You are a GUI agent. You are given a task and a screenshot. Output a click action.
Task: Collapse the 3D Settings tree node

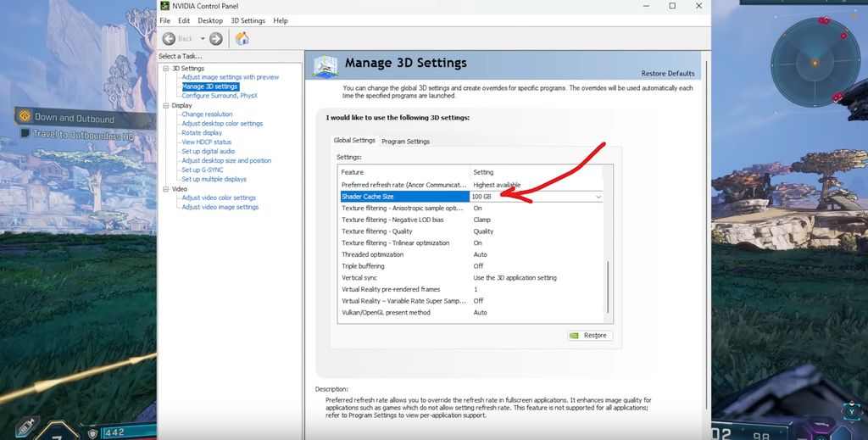pos(166,68)
